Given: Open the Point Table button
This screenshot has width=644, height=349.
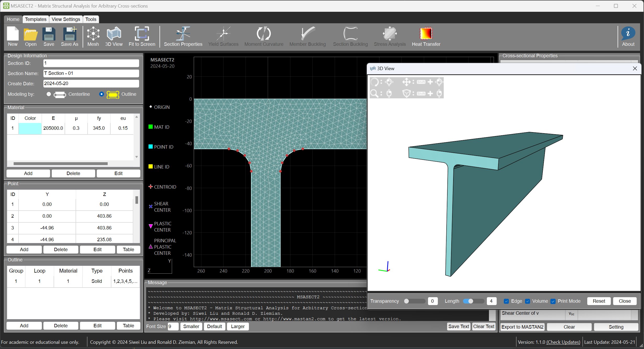Looking at the screenshot, I should pos(128,250).
